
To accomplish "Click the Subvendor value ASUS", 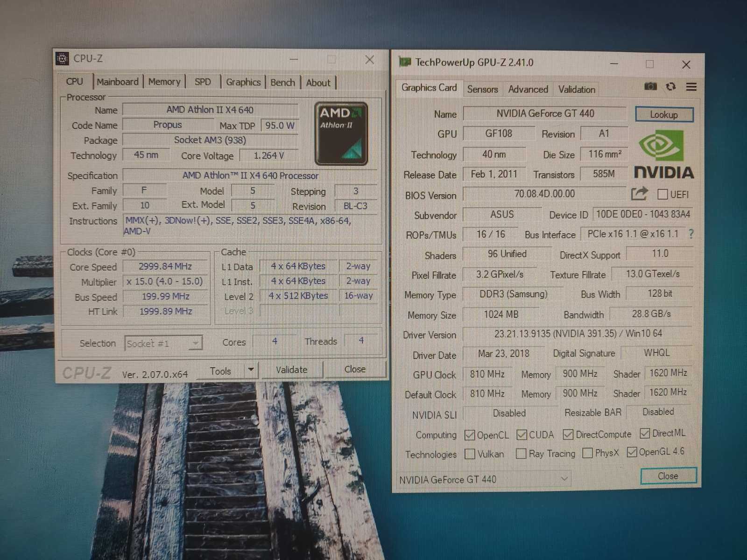I will 502,214.
